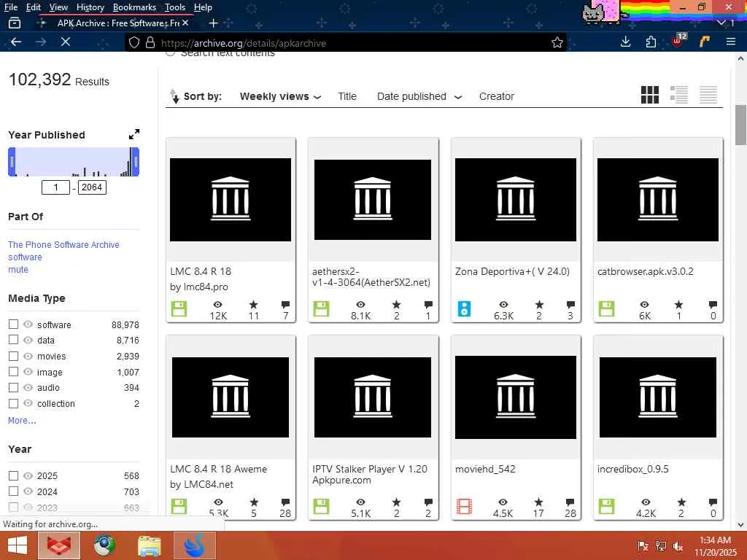Click the end year input field showing 2064
The width and height of the screenshot is (747, 560).
[x=92, y=187]
